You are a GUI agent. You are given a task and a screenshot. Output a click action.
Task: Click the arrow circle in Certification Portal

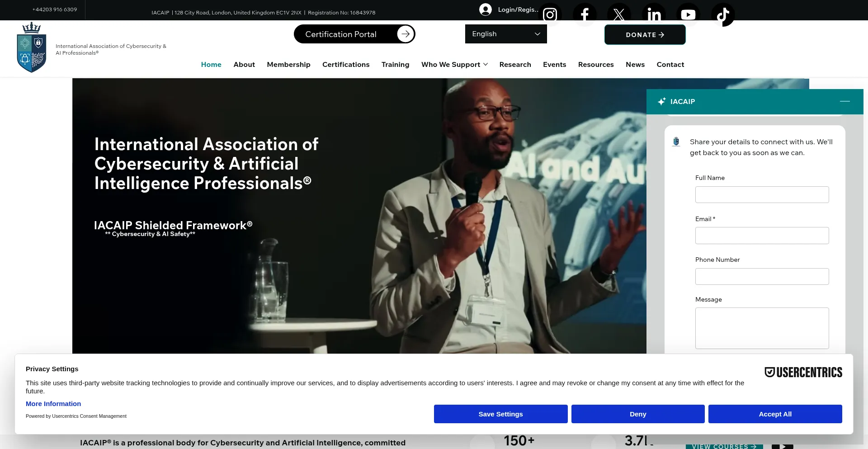406,34
